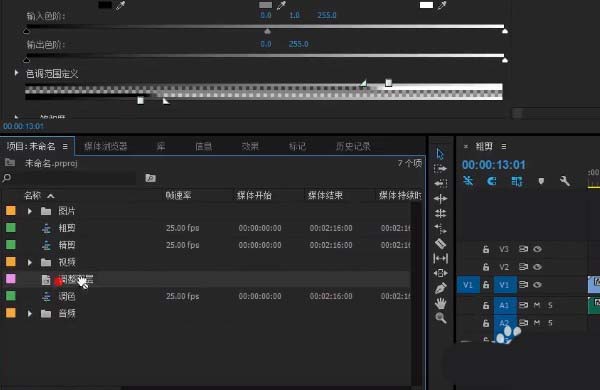Pick the black point eyedropper
This screenshot has height=390, width=600.
point(120,5)
